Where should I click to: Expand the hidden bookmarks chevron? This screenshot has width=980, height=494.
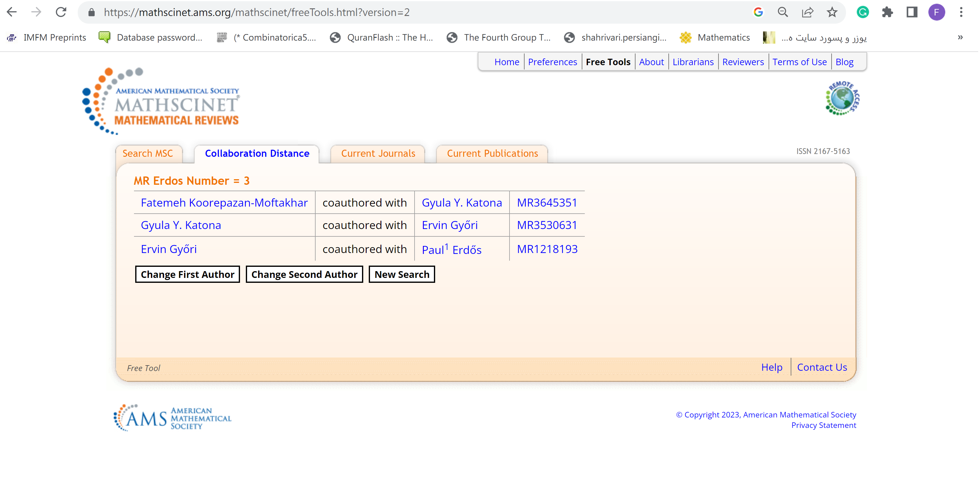point(960,37)
